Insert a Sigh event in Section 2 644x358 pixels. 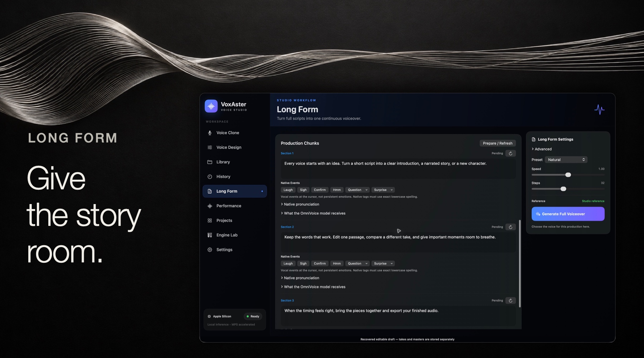(303, 264)
